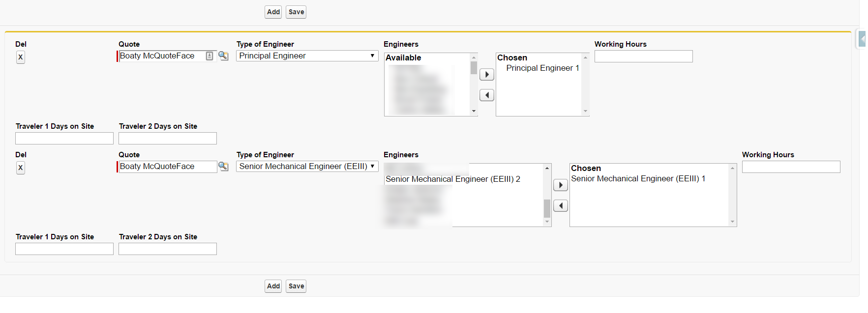
Task: Open Quote lookup magnifier in first row
Action: tap(223, 56)
